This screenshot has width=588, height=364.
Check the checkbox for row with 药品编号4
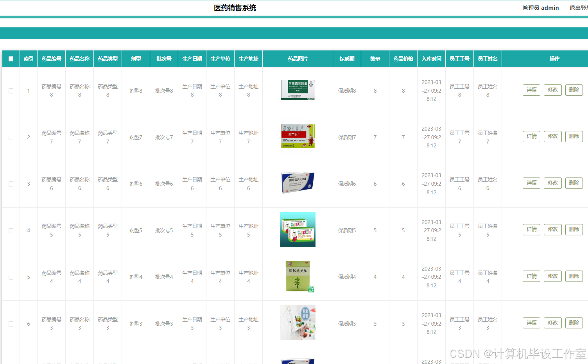[11, 277]
